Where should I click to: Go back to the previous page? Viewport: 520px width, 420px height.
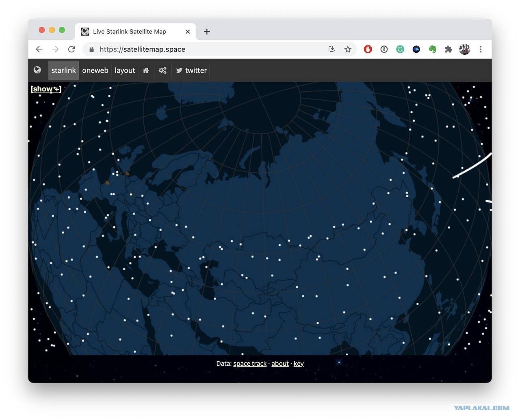[x=39, y=49]
